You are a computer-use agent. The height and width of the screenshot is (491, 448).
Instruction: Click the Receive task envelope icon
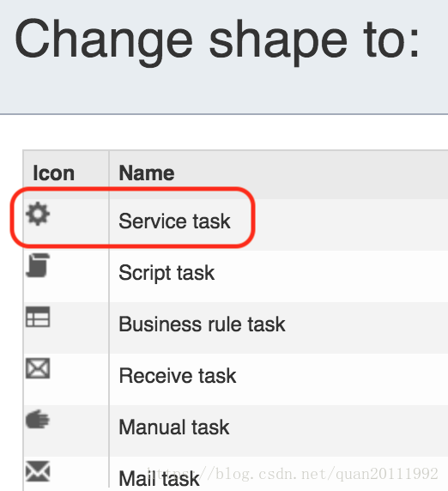38,368
